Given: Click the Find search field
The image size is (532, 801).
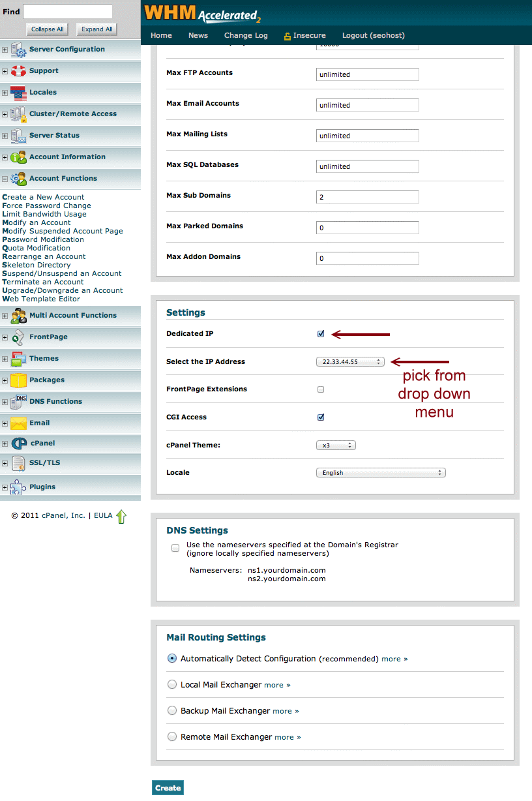Looking at the screenshot, I should tap(68, 11).
